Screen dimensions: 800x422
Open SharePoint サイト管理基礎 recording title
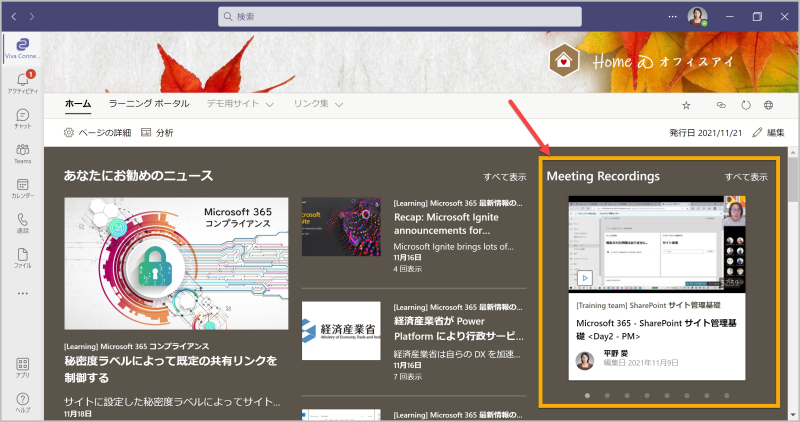click(656, 329)
